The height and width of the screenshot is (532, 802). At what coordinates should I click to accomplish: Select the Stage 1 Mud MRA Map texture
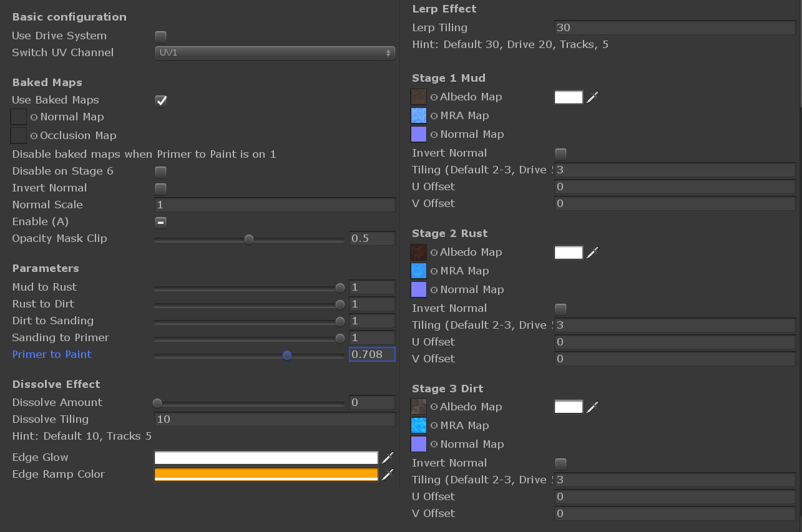[419, 115]
